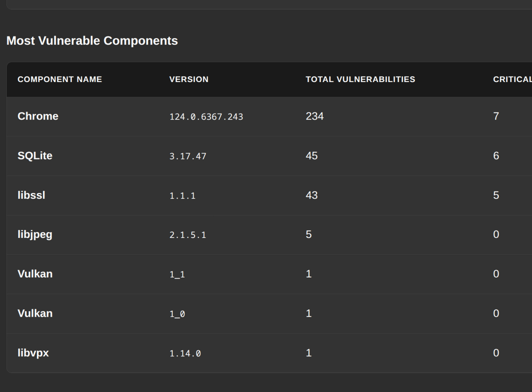The image size is (532, 392).
Task: Select the SQLite component row
Action: click(145, 156)
